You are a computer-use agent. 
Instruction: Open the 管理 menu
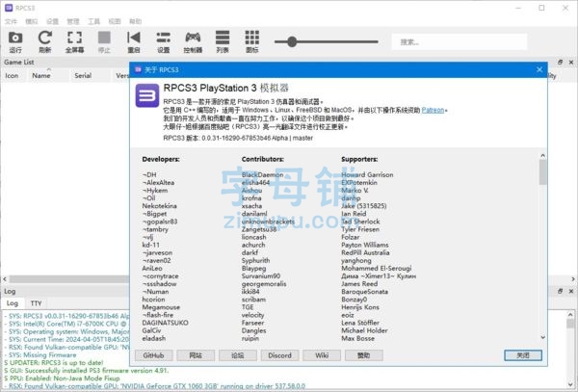coord(73,21)
